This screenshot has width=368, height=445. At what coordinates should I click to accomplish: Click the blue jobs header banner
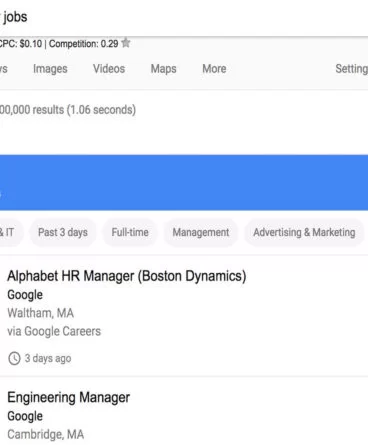[x=184, y=182]
